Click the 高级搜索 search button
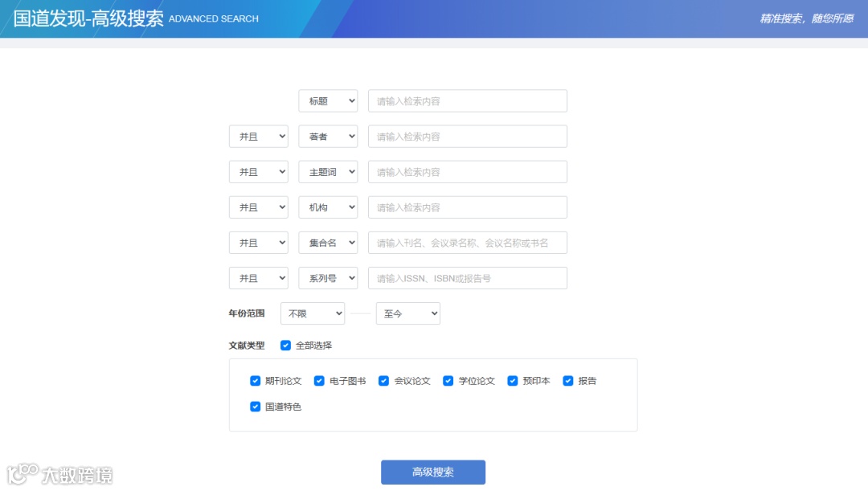Image resolution: width=868 pixels, height=491 pixels. tap(433, 473)
